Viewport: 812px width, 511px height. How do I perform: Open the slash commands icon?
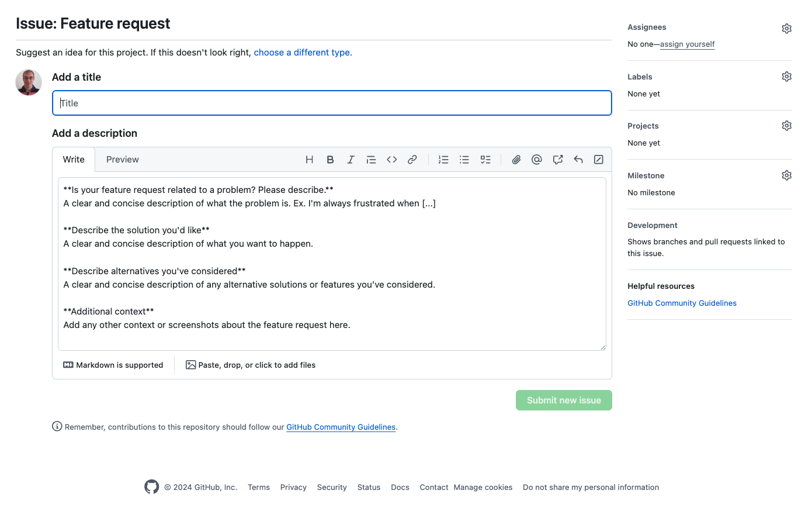(599, 160)
